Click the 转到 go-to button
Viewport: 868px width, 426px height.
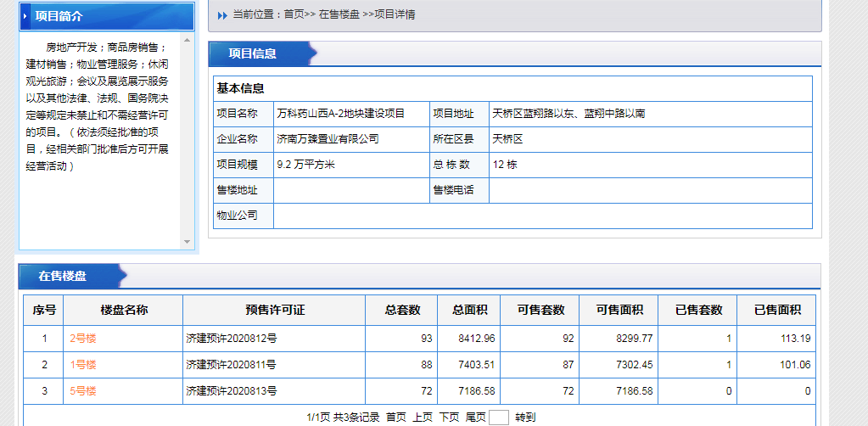click(525, 418)
